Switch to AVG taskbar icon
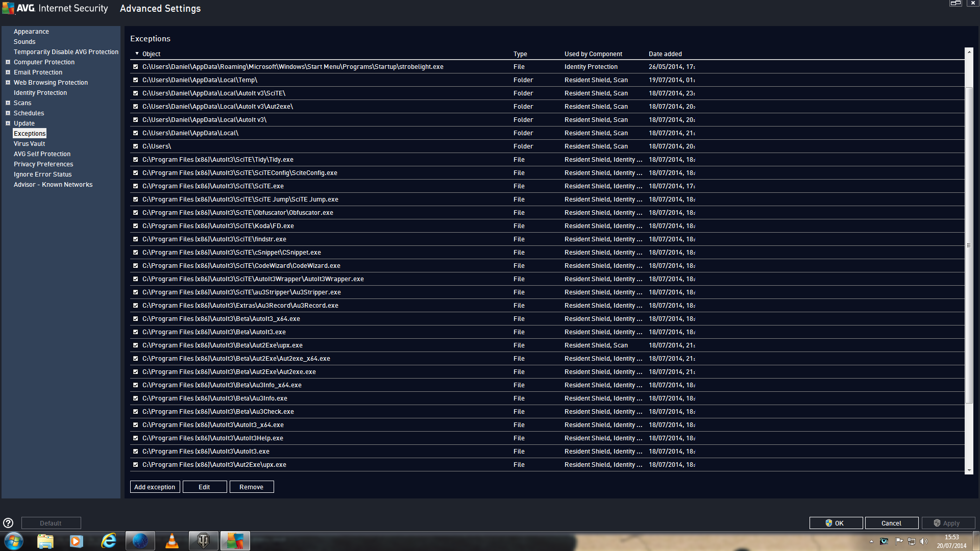 (235, 541)
